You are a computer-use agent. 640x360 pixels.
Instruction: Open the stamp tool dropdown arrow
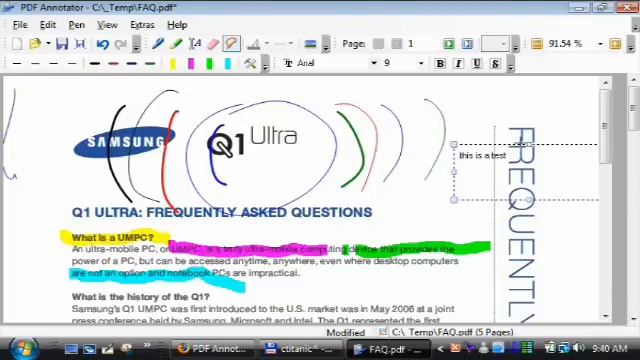(267, 43)
